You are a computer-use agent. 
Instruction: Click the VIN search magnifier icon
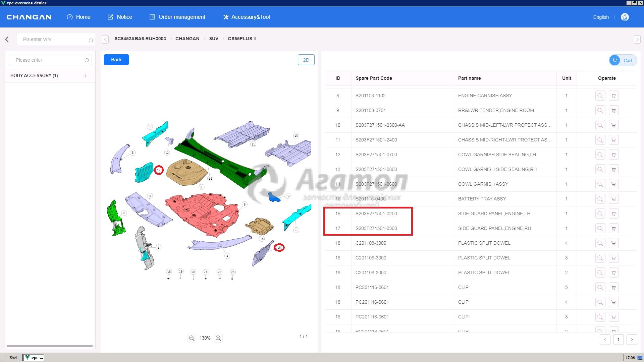[91, 40]
